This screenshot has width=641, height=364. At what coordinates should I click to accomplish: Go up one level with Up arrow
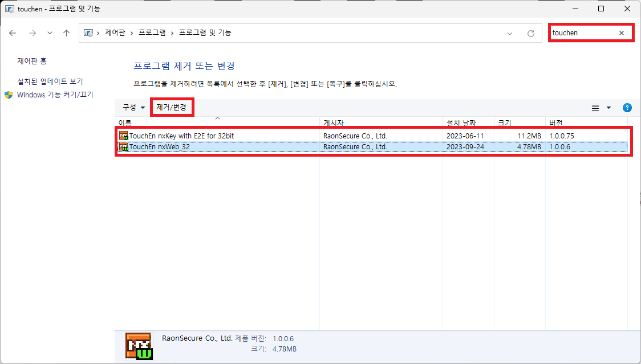click(x=66, y=33)
